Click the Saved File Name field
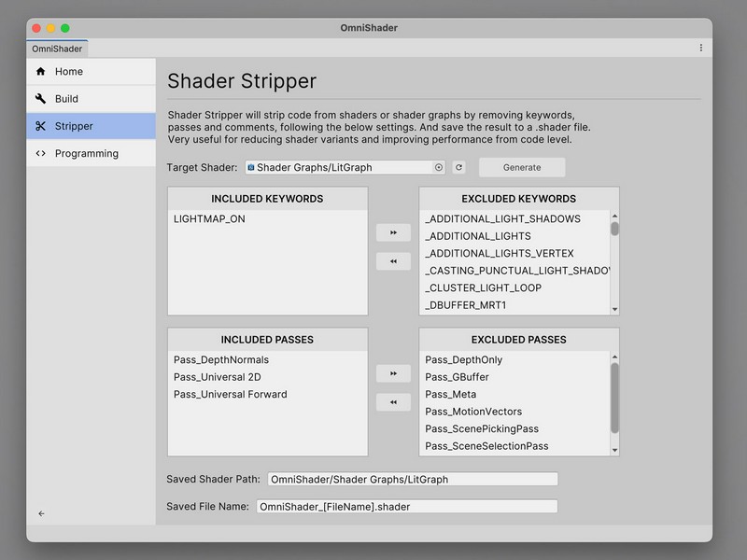747x560 pixels. point(407,506)
